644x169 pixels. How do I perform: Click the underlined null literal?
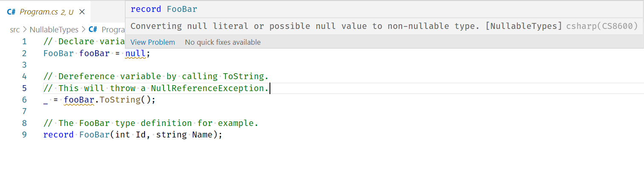[x=135, y=54]
